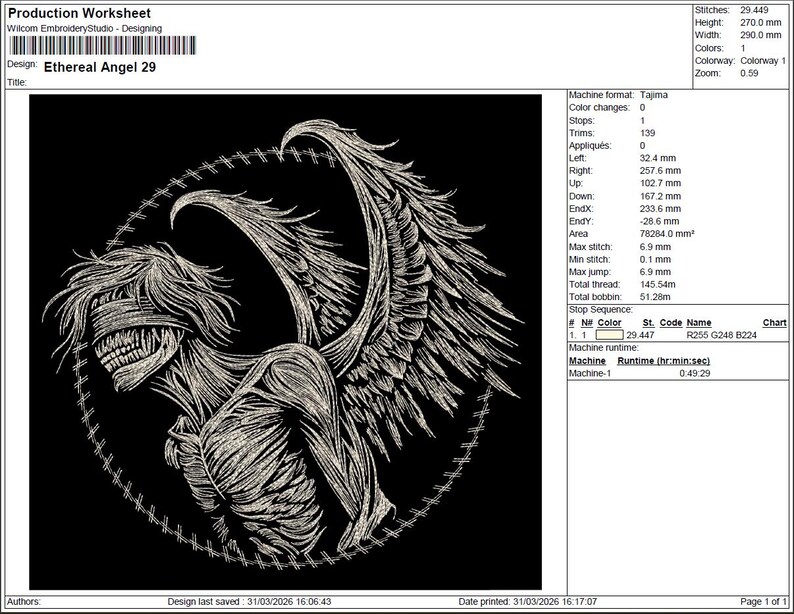This screenshot has width=794, height=614.
Task: Click the Right value 257.6 mm
Action: 660,171
